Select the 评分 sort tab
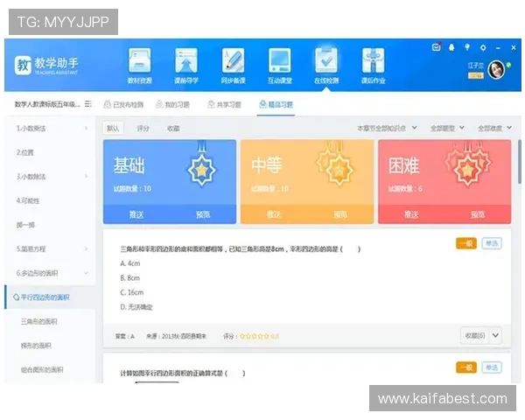This screenshot has width=525, height=420. 143,129
